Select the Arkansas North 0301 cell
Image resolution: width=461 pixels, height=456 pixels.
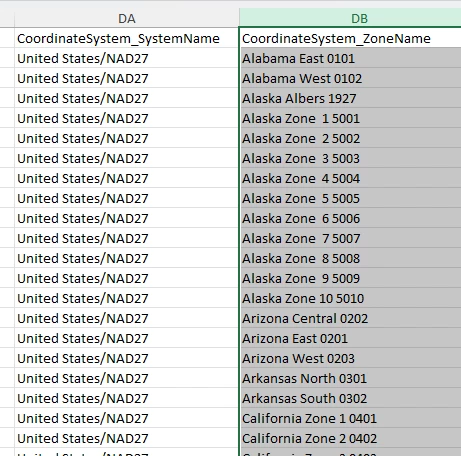pos(350,378)
